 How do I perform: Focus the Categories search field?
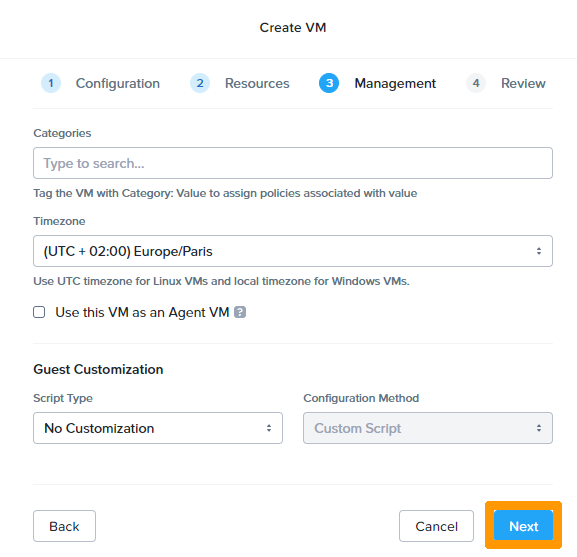[x=293, y=163]
